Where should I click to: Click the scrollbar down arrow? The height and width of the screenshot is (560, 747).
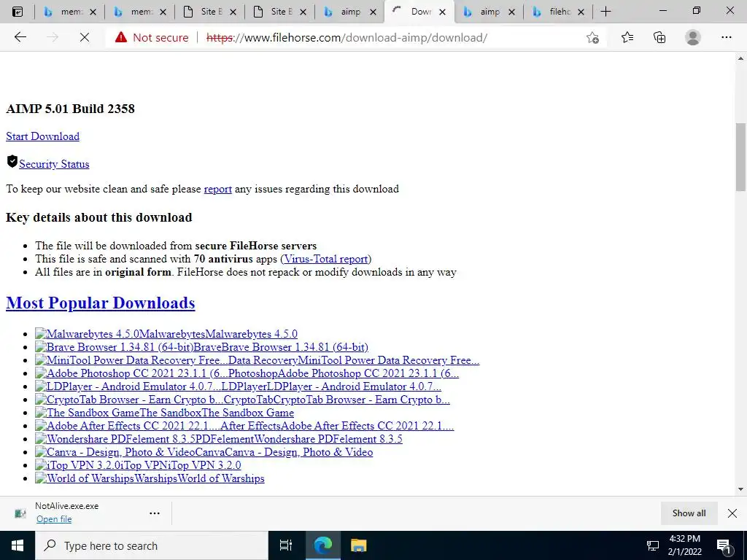pyautogui.click(x=741, y=489)
